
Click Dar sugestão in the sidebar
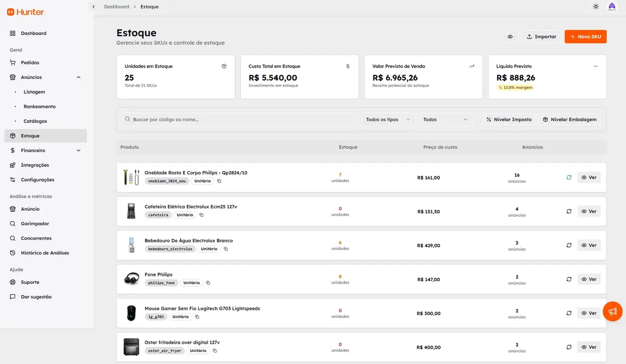pos(45,297)
